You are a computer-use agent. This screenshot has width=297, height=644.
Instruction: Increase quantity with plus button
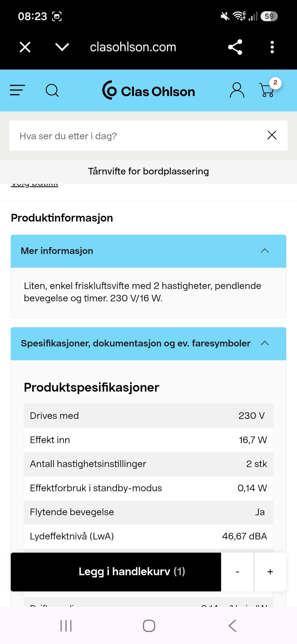[270, 572]
